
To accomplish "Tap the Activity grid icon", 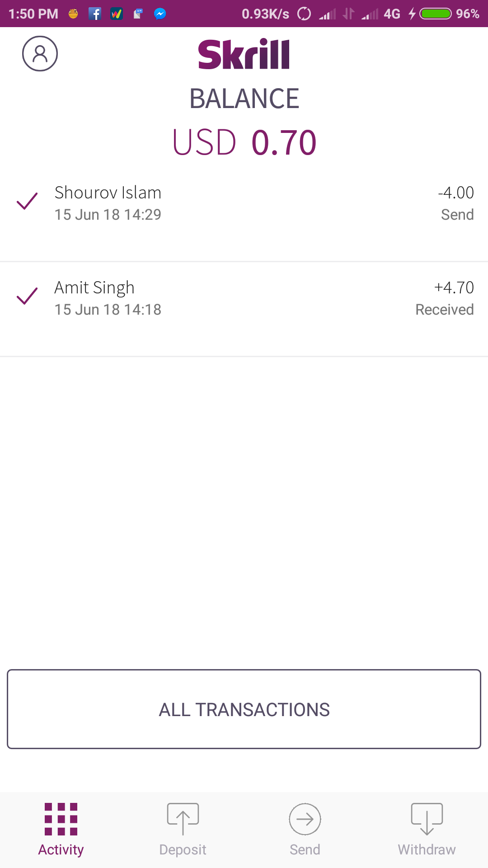I will coord(61,819).
